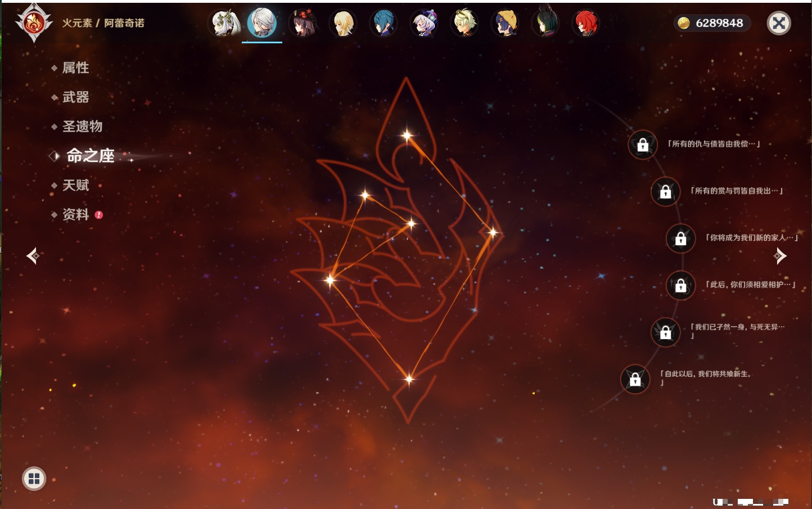
Task: Choose the light blonde-haired character avatar
Action: point(343,23)
